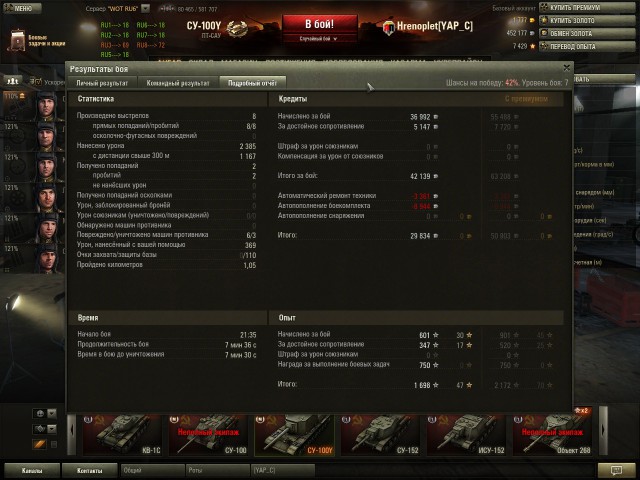Click the vehicle type filter icon
Image resolution: width=640 pixels, height=480 pixels.
pyautogui.click(x=40, y=429)
